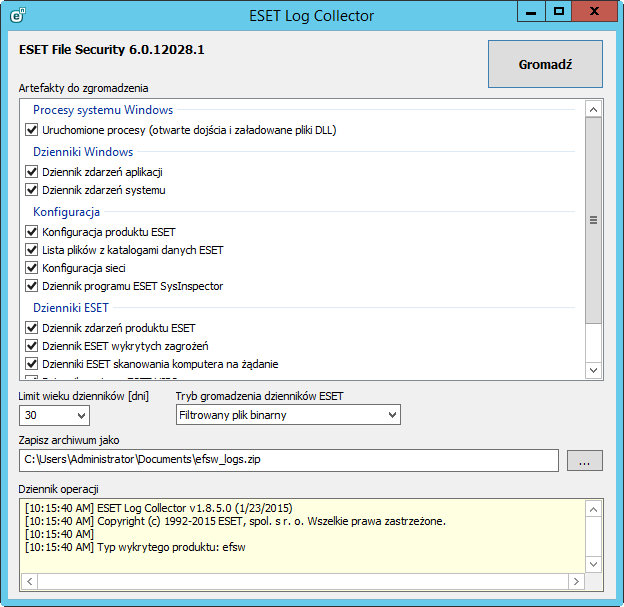The height and width of the screenshot is (607, 624).
Task: Open Tryb gromadzenia dzienników ESET dropdown
Action: click(288, 415)
